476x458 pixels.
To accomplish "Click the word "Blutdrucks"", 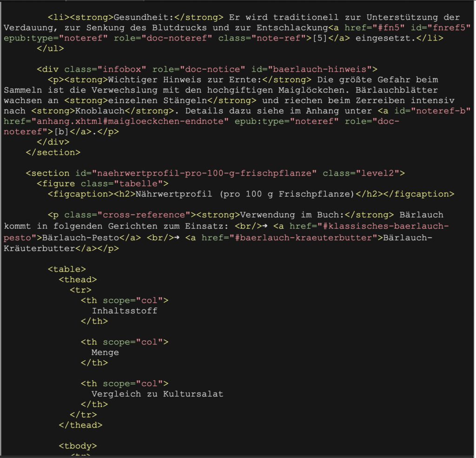I will click(x=179, y=27).
